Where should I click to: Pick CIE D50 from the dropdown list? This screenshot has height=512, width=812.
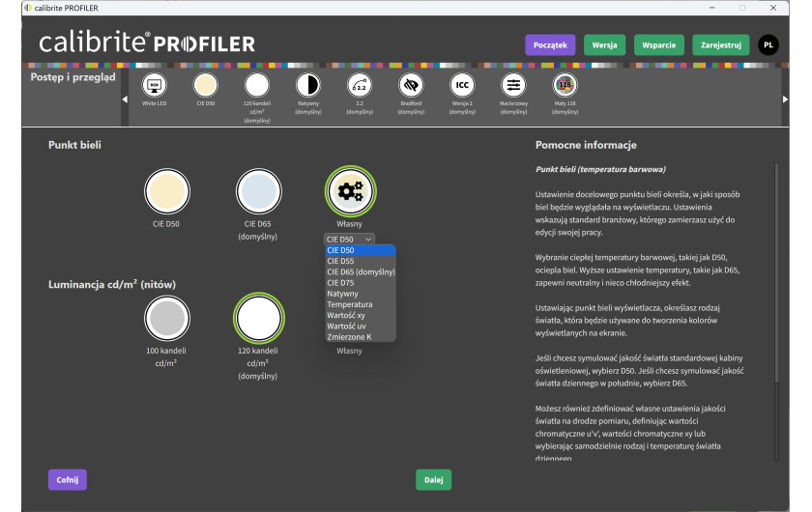coord(361,250)
